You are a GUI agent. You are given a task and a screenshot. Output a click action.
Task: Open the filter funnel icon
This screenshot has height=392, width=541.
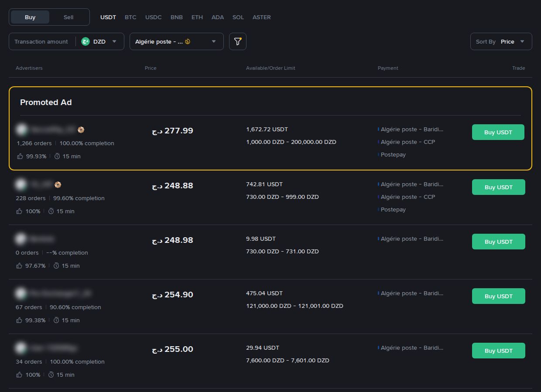[x=238, y=41]
